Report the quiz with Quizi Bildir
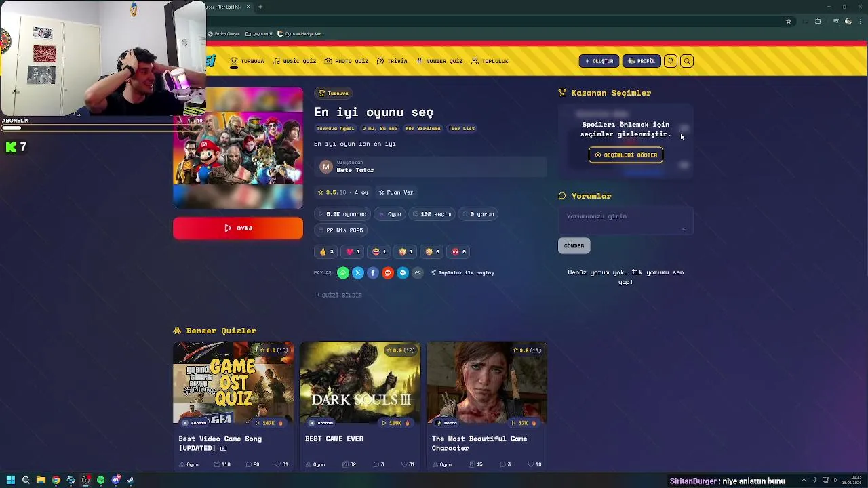Viewport: 868px width, 488px height. (338, 295)
